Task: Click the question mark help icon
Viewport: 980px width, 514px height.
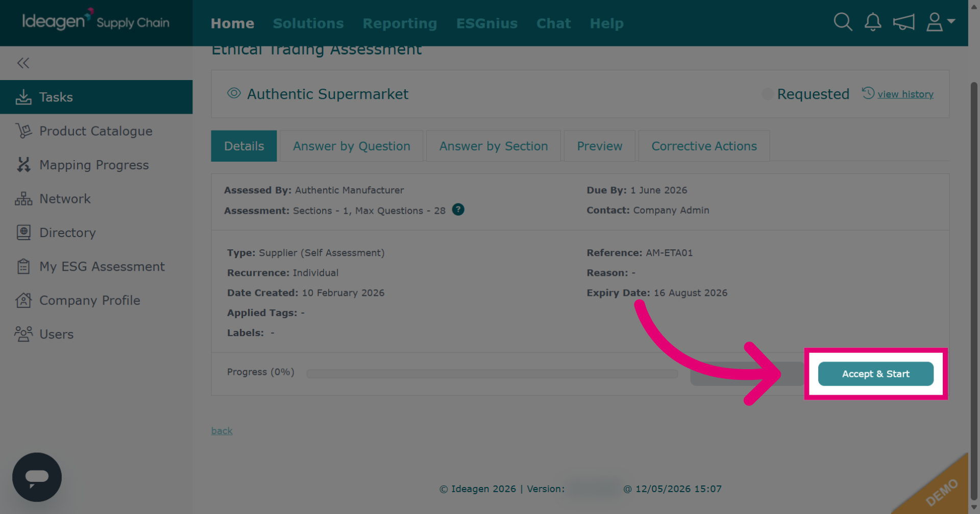Action: coord(458,210)
